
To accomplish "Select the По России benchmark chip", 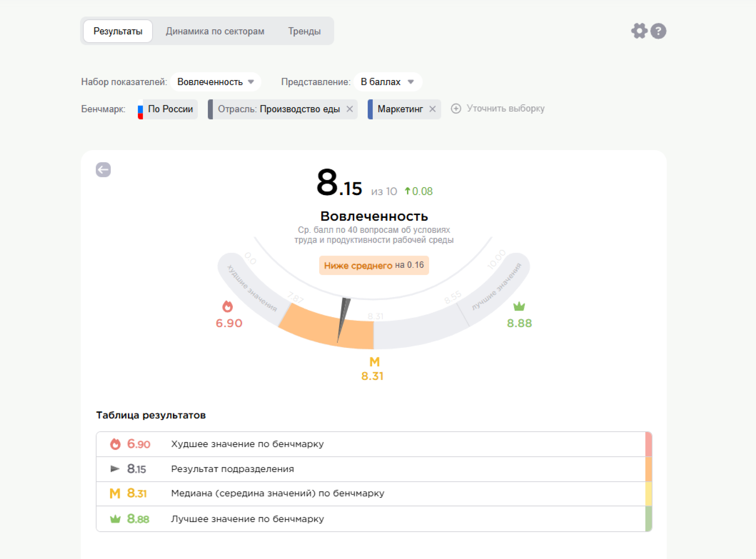I will 168,109.
